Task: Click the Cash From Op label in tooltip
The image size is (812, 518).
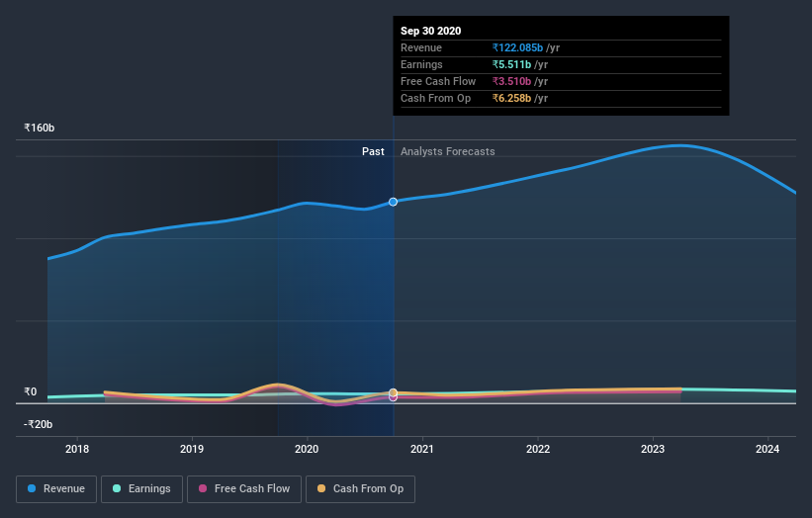Action: coord(435,98)
